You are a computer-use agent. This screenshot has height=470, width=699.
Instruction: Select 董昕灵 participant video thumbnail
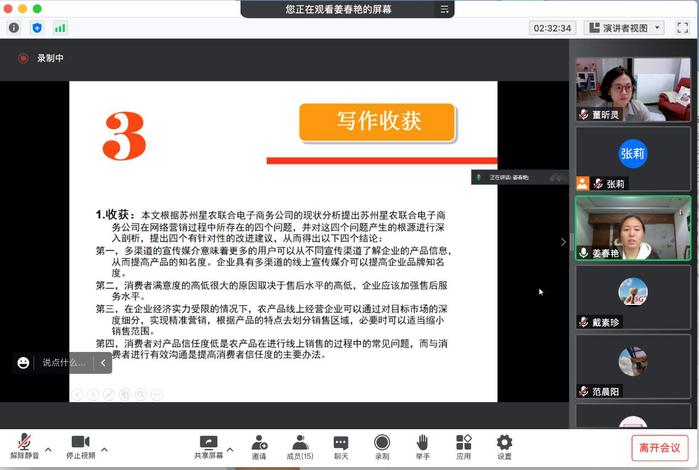coord(632,89)
